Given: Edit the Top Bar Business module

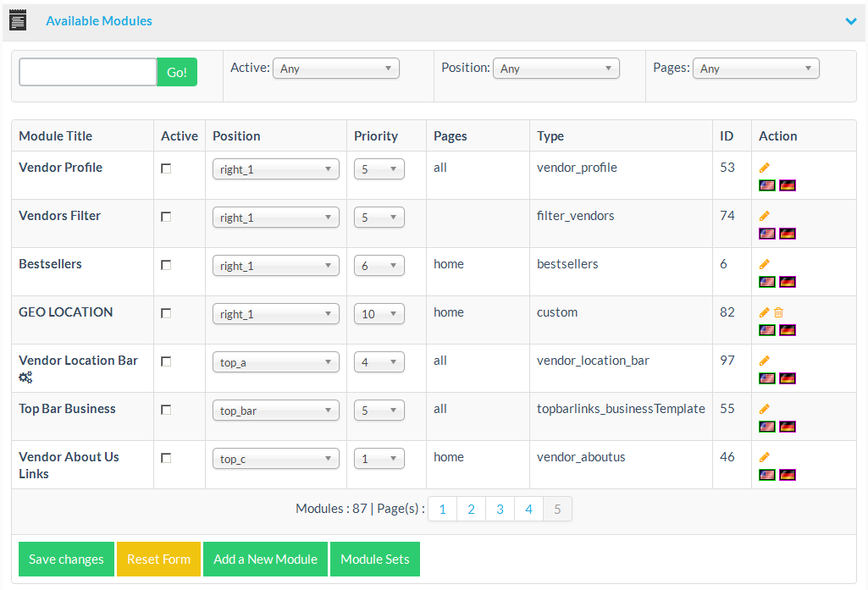Looking at the screenshot, I should (x=764, y=410).
